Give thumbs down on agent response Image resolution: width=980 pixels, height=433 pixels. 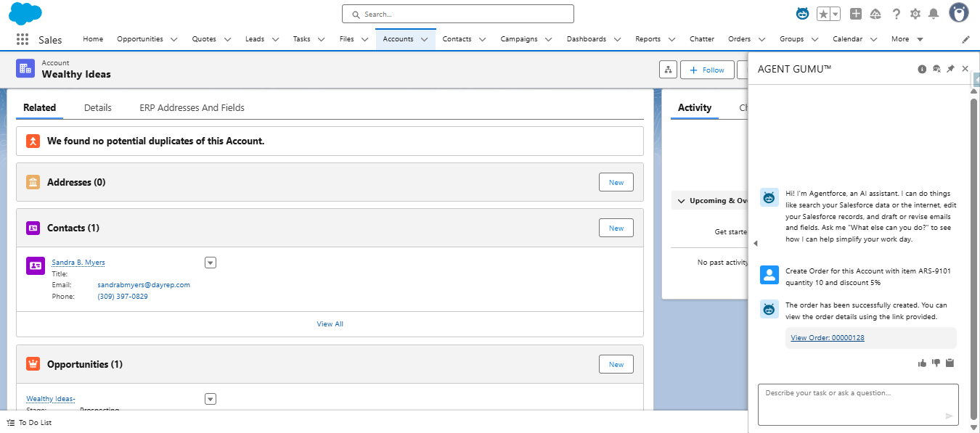coord(936,363)
